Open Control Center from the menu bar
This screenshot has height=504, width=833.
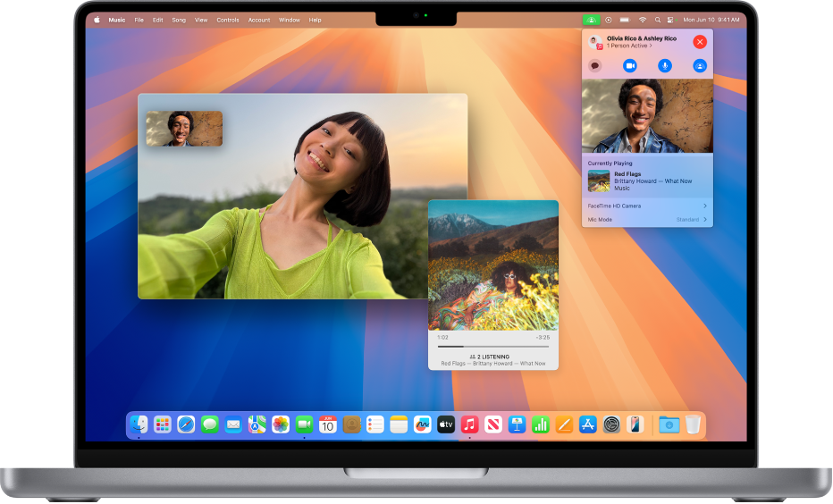[x=670, y=19]
